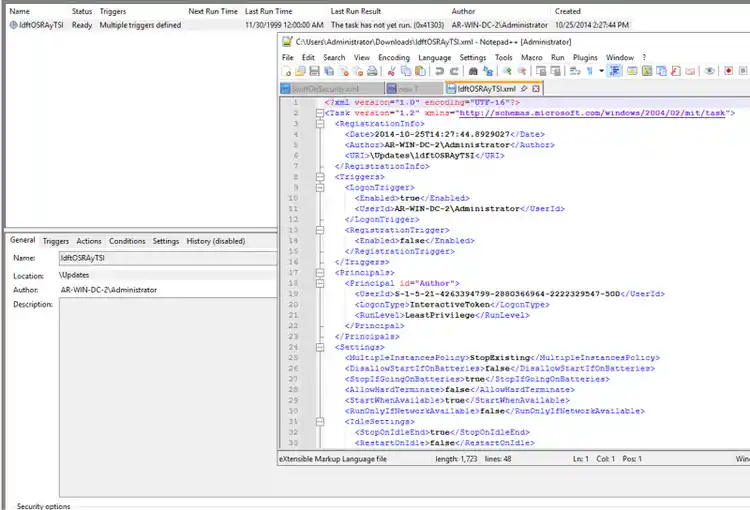Image resolution: width=750 pixels, height=510 pixels.
Task: Start macro recording with the red record icon
Action: 729,72
